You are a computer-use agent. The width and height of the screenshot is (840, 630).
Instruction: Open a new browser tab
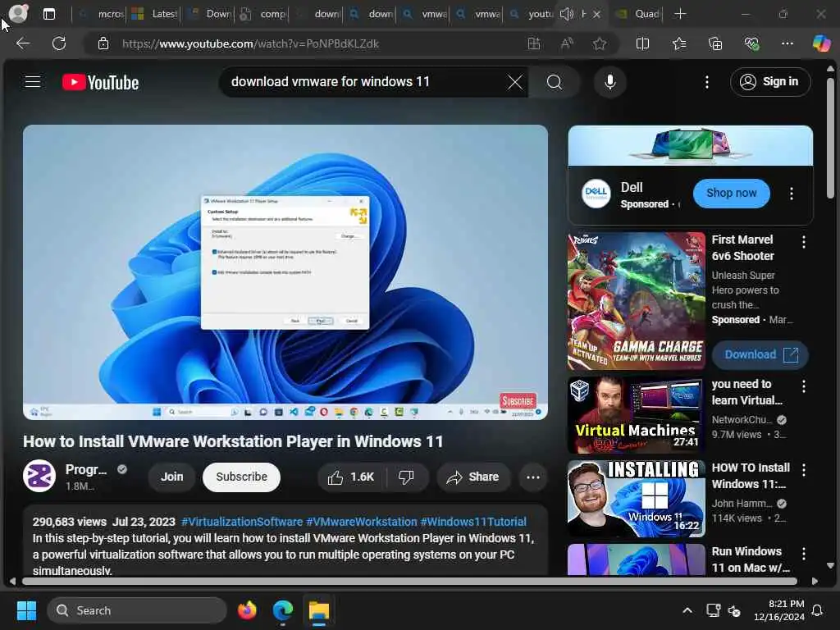(x=680, y=14)
